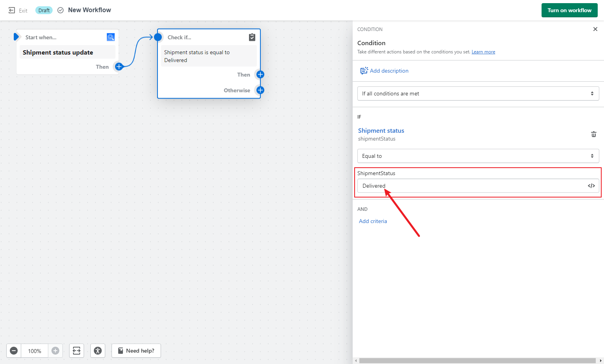604x364 pixels.
Task: Open the Learn more link
Action: [x=483, y=52]
